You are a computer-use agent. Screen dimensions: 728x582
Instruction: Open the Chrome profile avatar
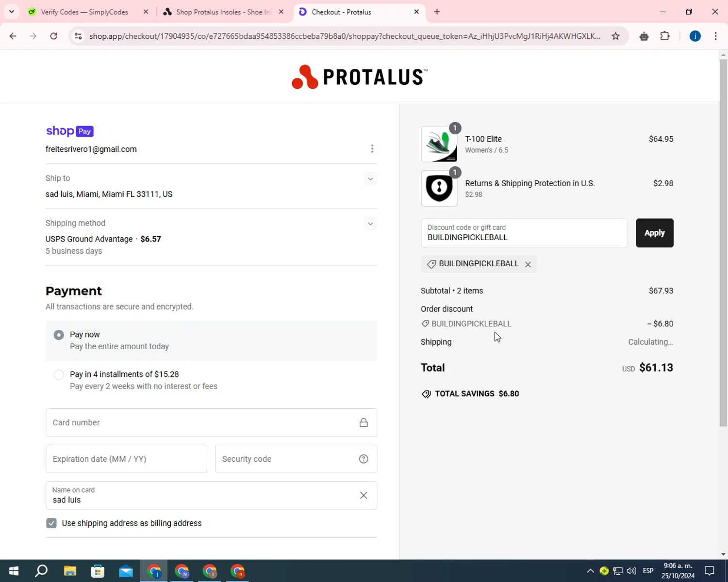[x=695, y=36]
